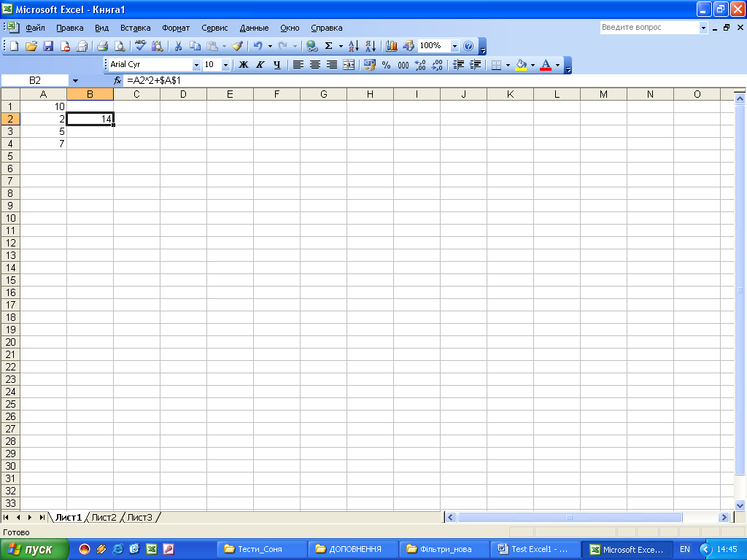This screenshot has width=747, height=560.
Task: Open the Правка menu
Action: [x=70, y=28]
